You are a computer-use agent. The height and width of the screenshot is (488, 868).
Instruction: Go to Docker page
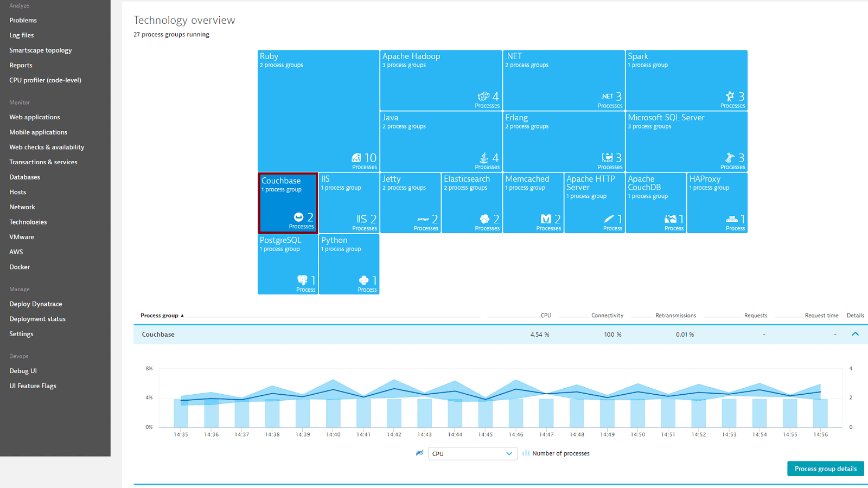[20, 267]
